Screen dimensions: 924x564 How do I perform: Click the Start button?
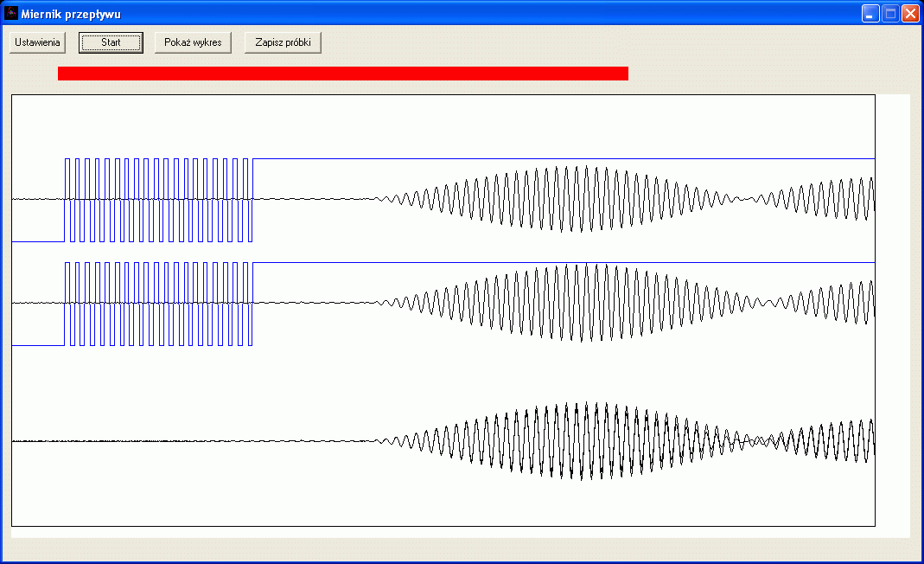pyautogui.click(x=111, y=42)
